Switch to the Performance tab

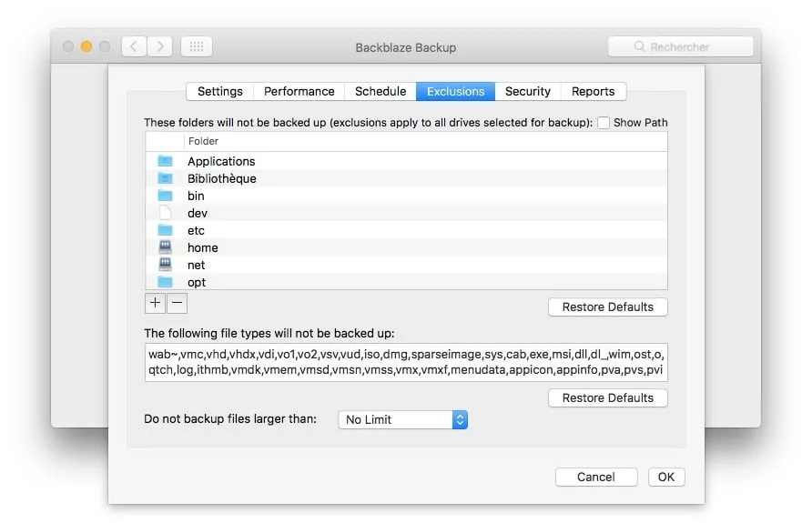(299, 92)
